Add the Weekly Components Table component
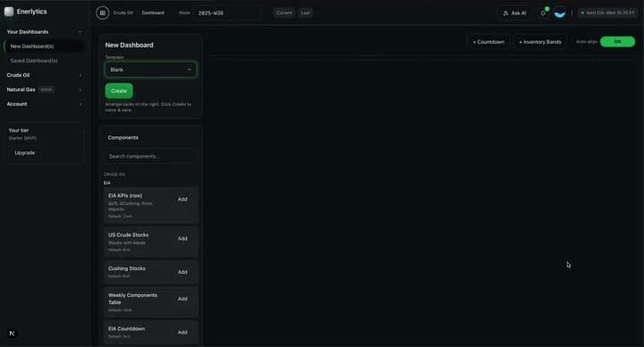Screen dimensions: 644x347 pos(182,299)
